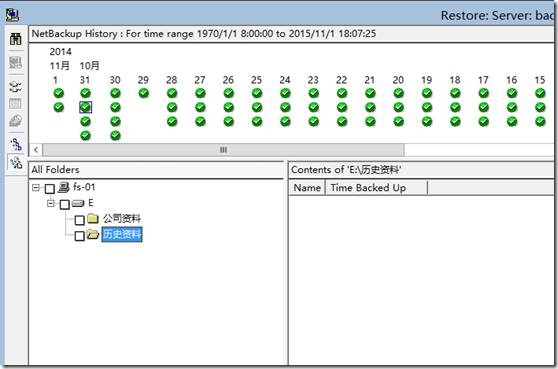Select the 公司资料 folder label
The image size is (558, 369).
[x=122, y=218]
